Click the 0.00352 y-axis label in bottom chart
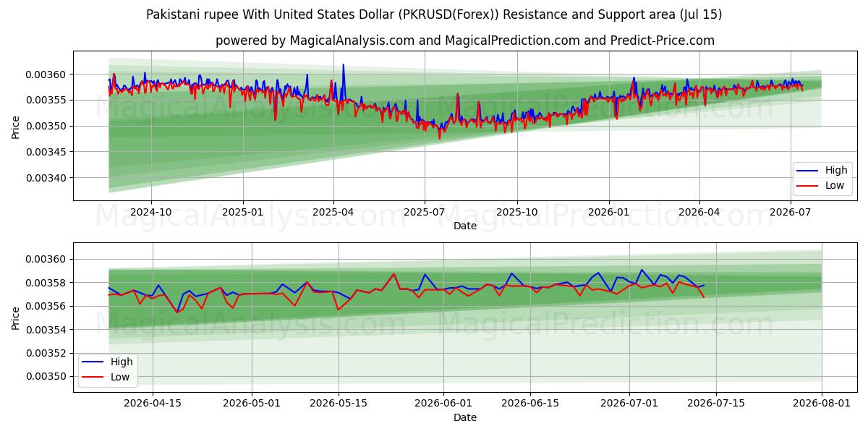 coord(46,353)
